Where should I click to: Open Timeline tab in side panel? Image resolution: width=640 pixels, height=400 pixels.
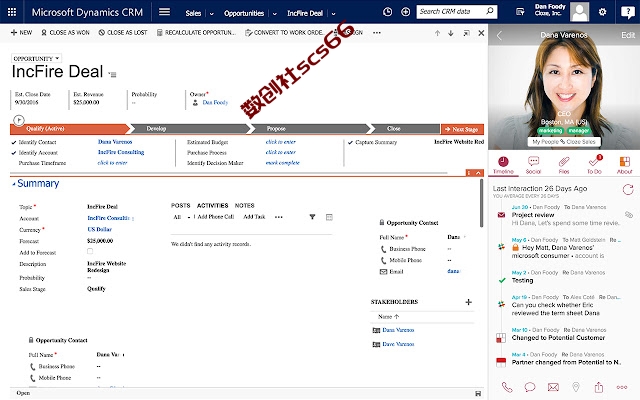[x=503, y=165]
